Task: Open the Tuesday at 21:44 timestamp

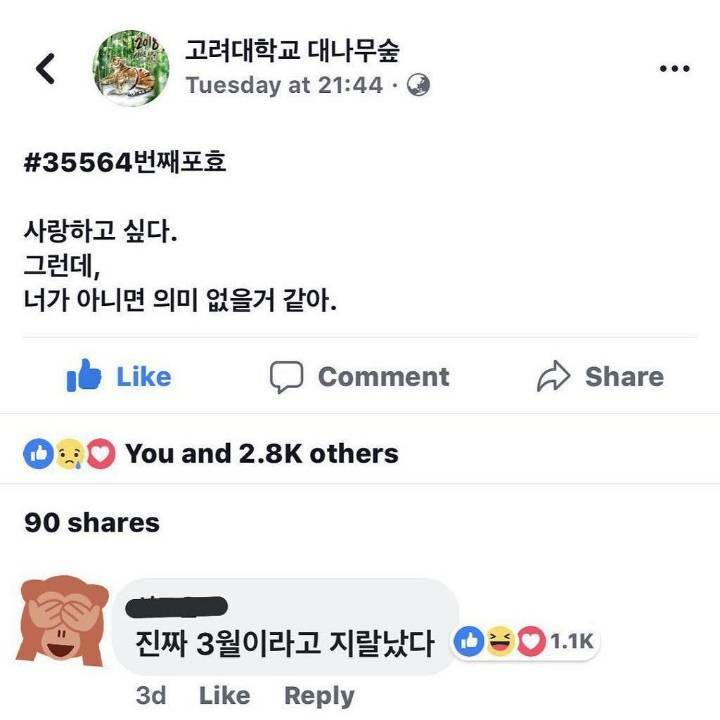Action: [284, 85]
